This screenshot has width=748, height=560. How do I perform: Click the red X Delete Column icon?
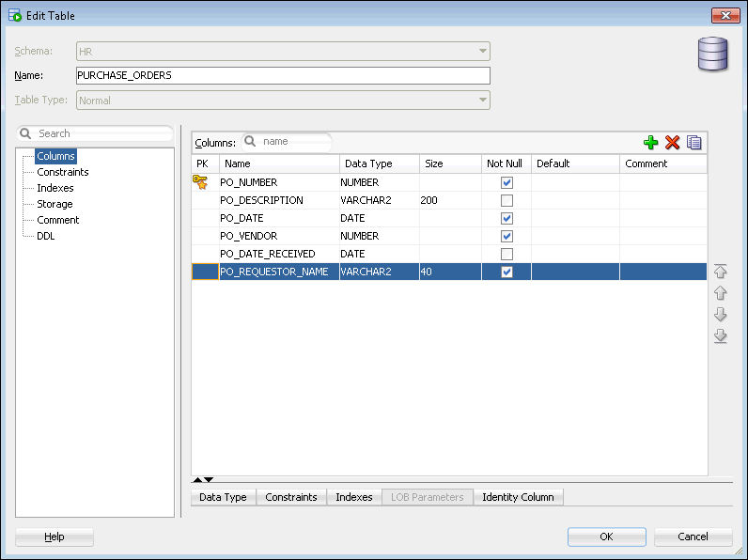pos(672,143)
